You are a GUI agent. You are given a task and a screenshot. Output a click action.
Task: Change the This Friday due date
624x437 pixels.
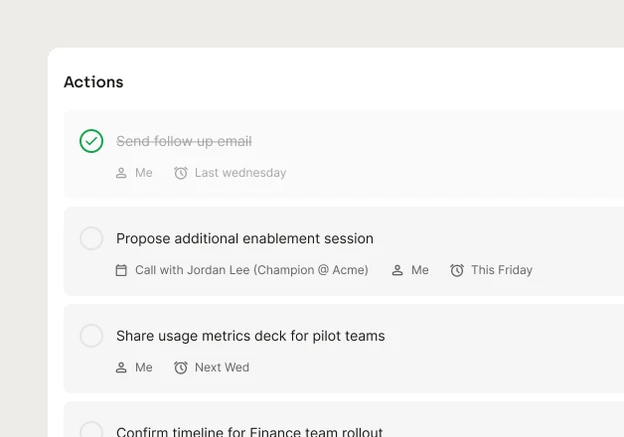pyautogui.click(x=502, y=270)
